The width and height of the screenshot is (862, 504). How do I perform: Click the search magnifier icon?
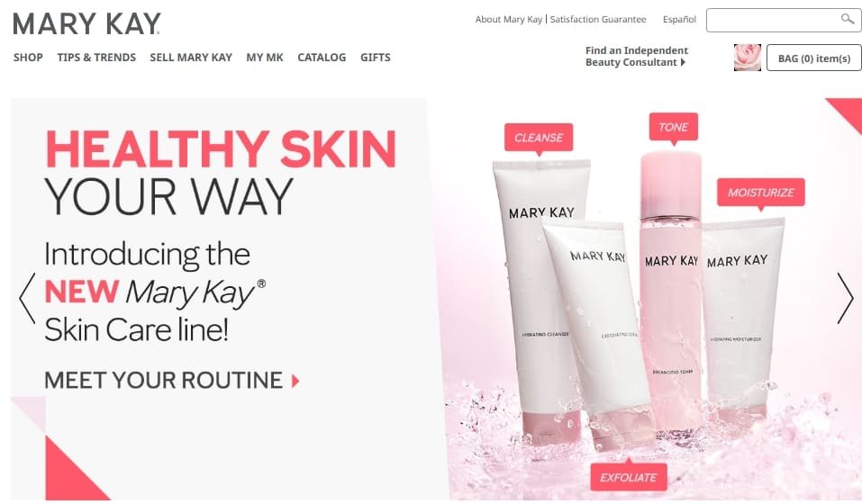coord(848,19)
